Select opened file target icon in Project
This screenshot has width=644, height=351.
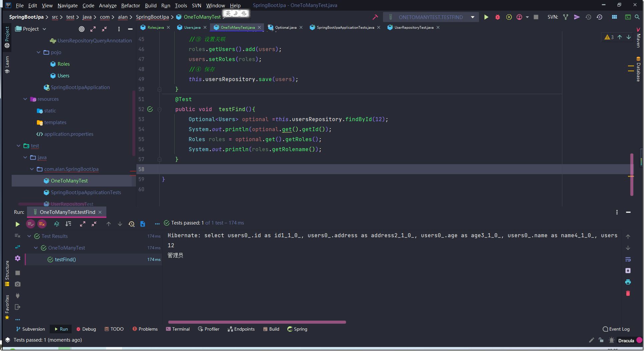point(82,29)
